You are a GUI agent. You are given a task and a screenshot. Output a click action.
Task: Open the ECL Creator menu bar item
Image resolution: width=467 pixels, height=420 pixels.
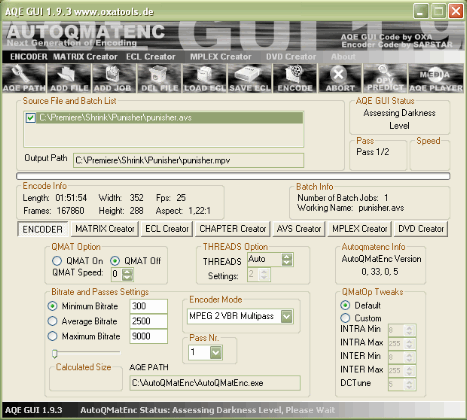tap(151, 57)
